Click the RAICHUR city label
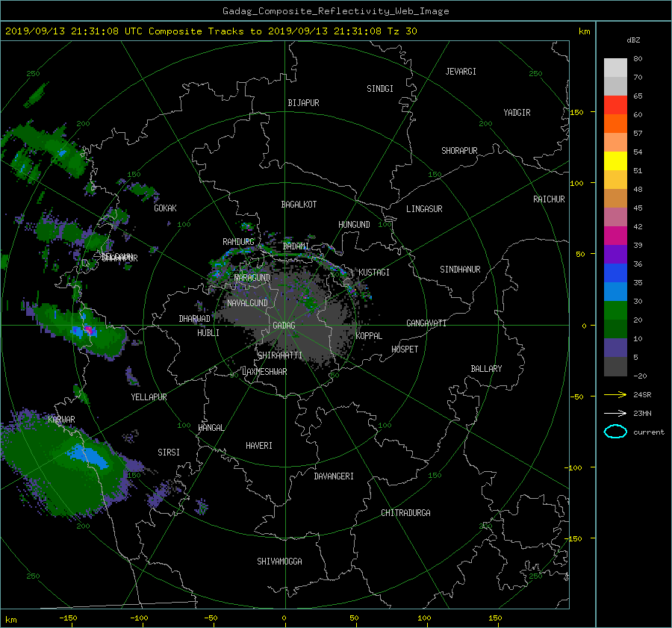The width and height of the screenshot is (672, 628). [x=549, y=199]
